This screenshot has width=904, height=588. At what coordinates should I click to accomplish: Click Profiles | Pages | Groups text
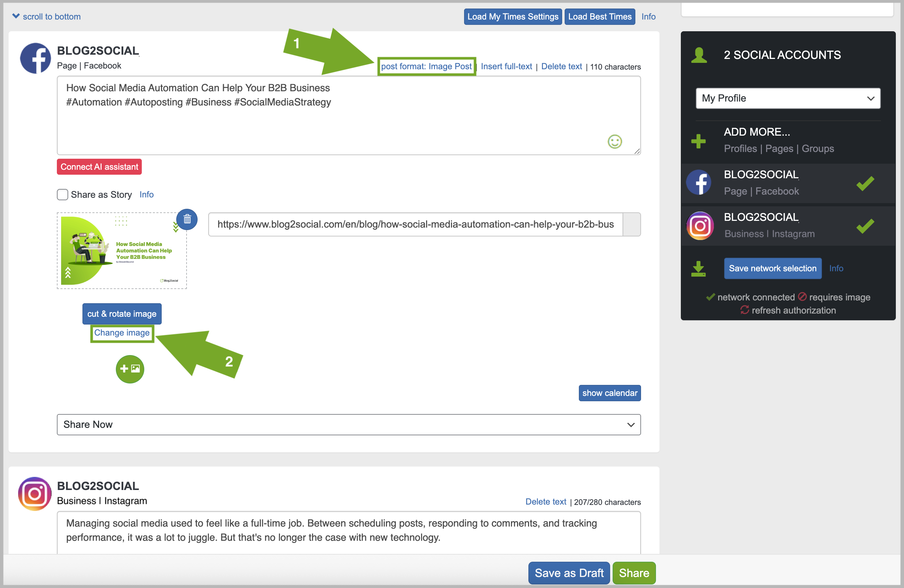[x=779, y=148]
